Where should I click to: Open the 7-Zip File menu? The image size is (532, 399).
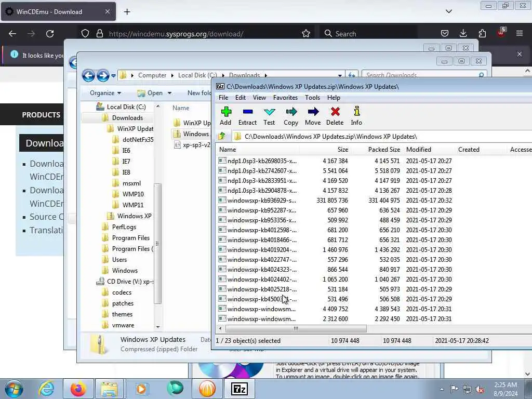223,98
